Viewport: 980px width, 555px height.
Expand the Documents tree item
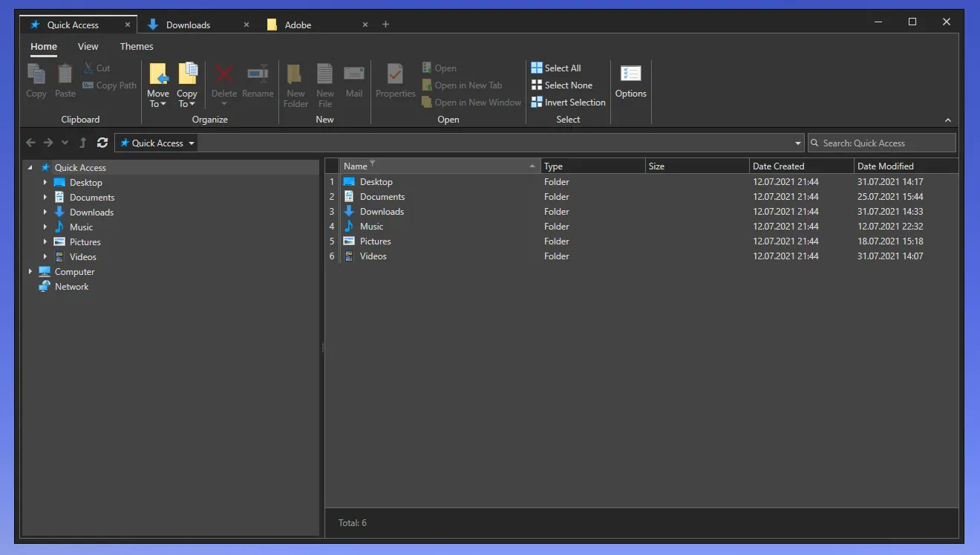pyautogui.click(x=46, y=197)
